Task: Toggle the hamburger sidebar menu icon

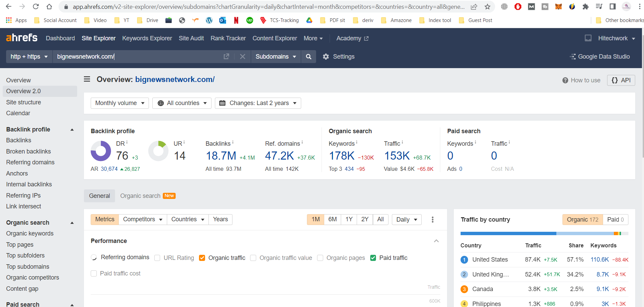Action: (x=87, y=79)
